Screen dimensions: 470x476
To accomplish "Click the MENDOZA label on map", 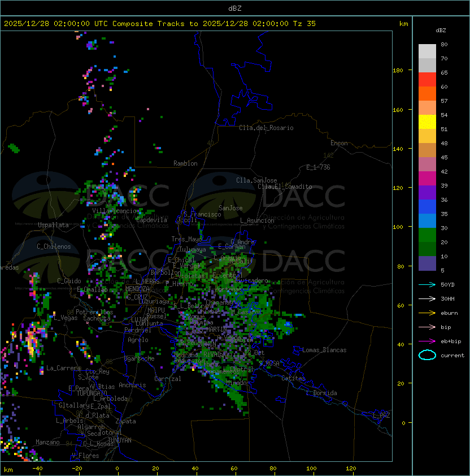I will (x=137, y=289).
